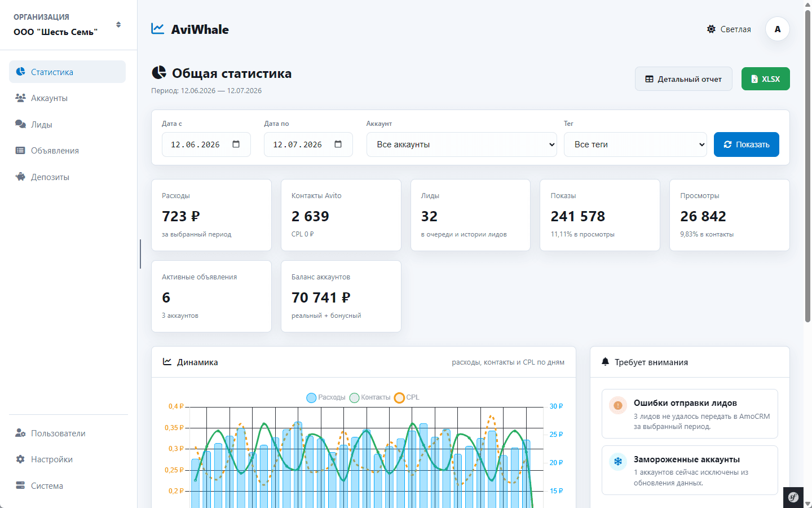
Task: Click the bell icon by Требует внимания
Action: (606, 362)
